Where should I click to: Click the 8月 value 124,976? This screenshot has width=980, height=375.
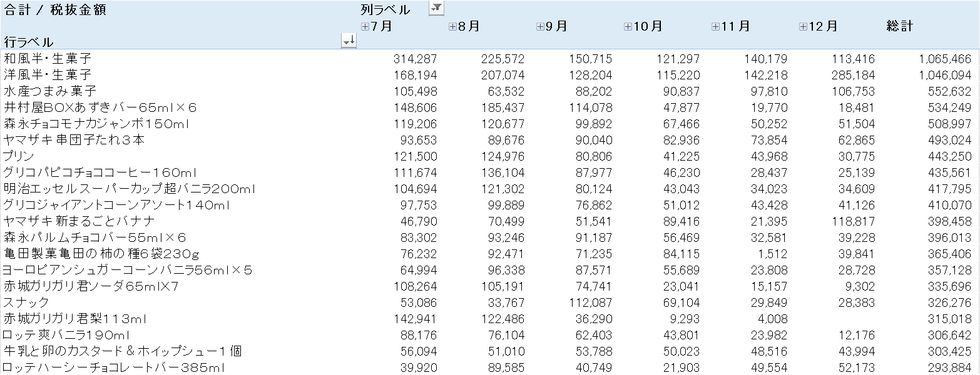tap(503, 156)
